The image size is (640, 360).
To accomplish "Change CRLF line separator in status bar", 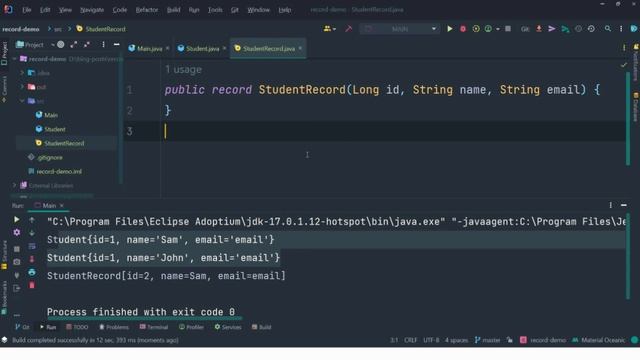I will pyautogui.click(x=410, y=340).
